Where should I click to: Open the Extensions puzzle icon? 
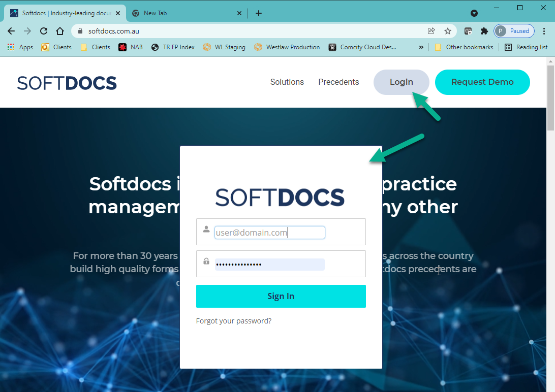[484, 31]
